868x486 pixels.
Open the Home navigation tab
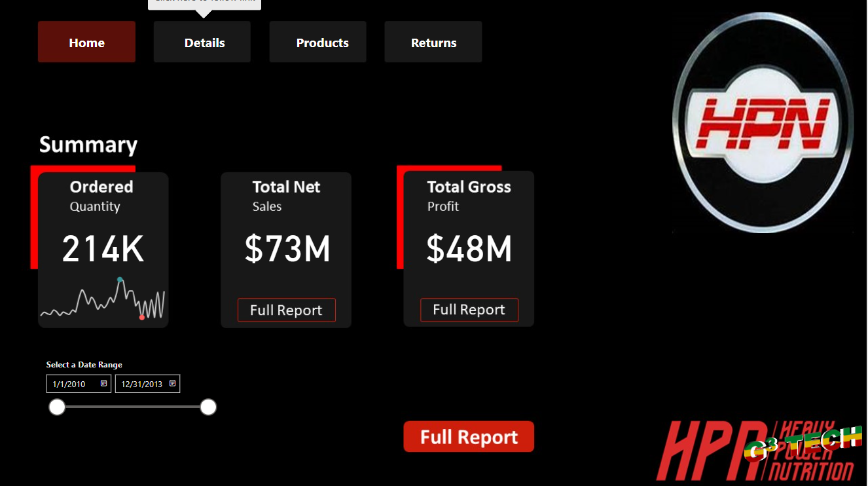[x=86, y=42]
